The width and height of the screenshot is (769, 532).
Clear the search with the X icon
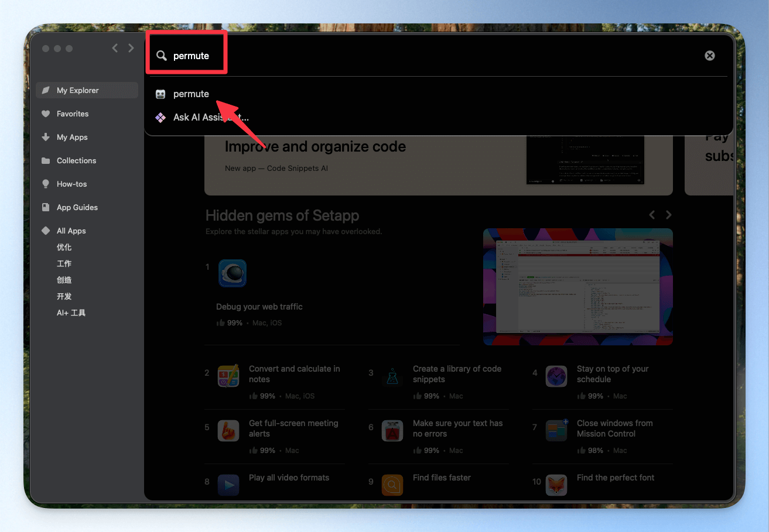710,56
